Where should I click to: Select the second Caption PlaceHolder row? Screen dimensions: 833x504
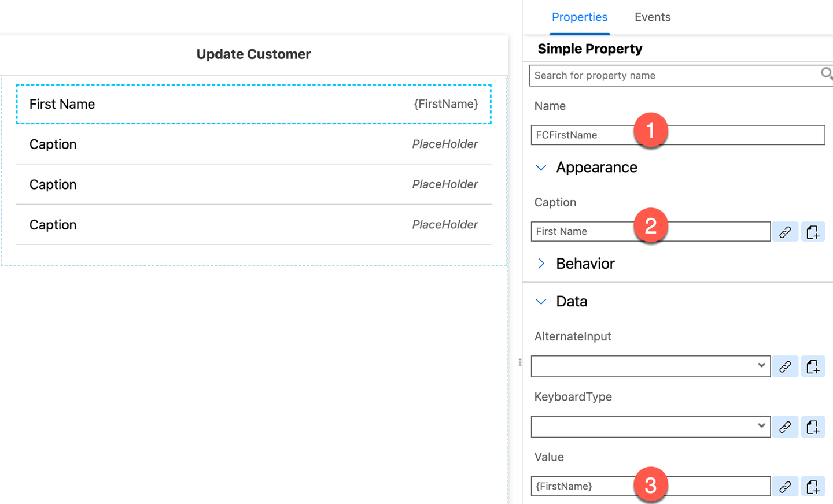(x=254, y=184)
